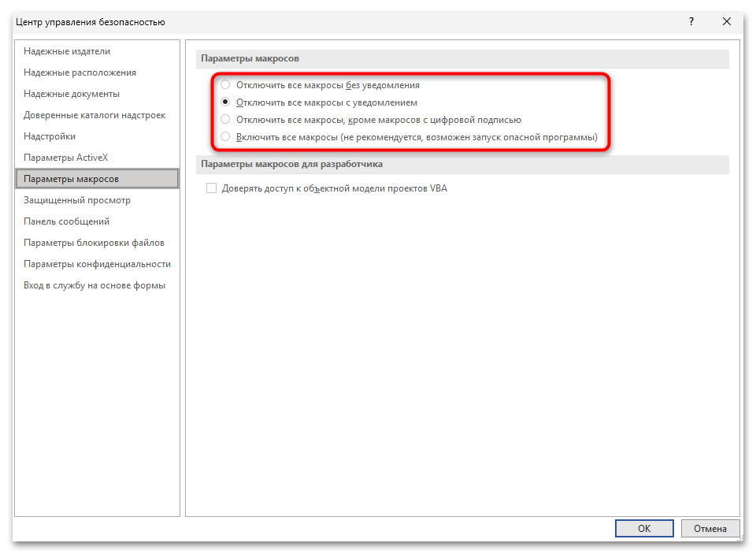Click the "Отмена" button
The height and width of the screenshot is (554, 756).
pos(710,529)
